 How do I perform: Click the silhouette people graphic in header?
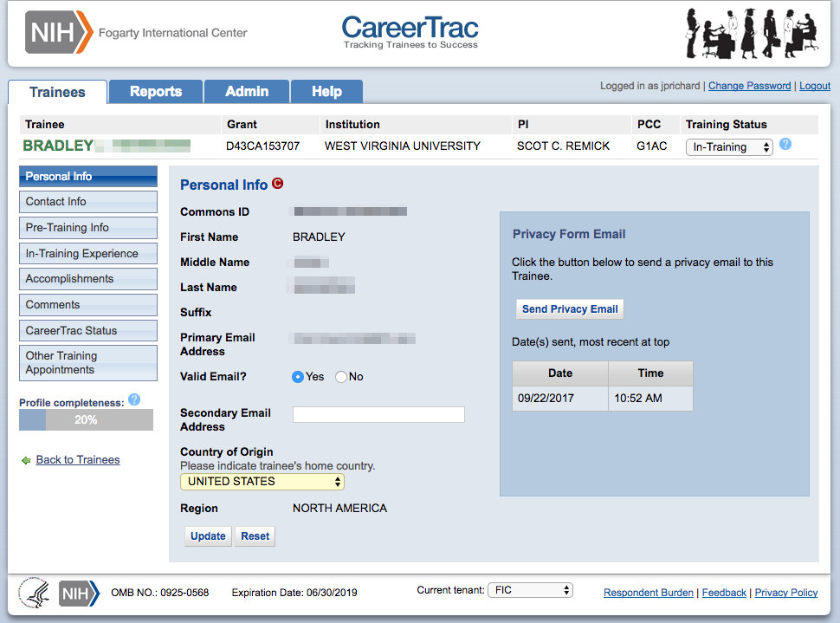[753, 33]
